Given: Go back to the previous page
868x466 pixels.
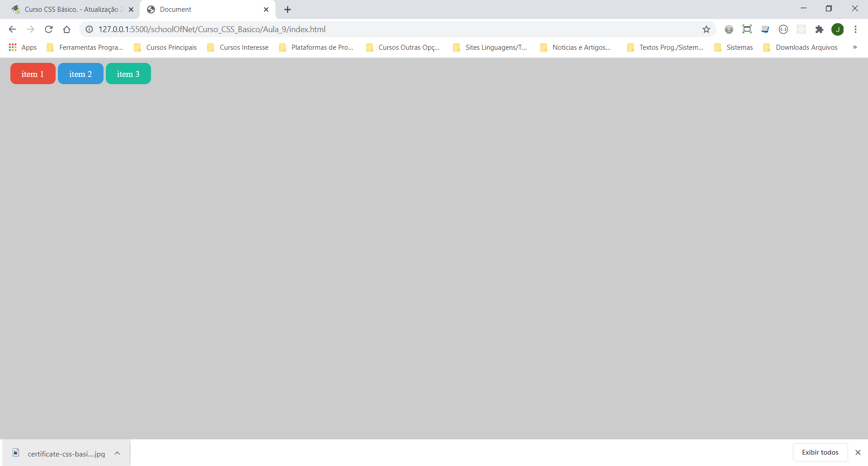Looking at the screenshot, I should coord(12,29).
